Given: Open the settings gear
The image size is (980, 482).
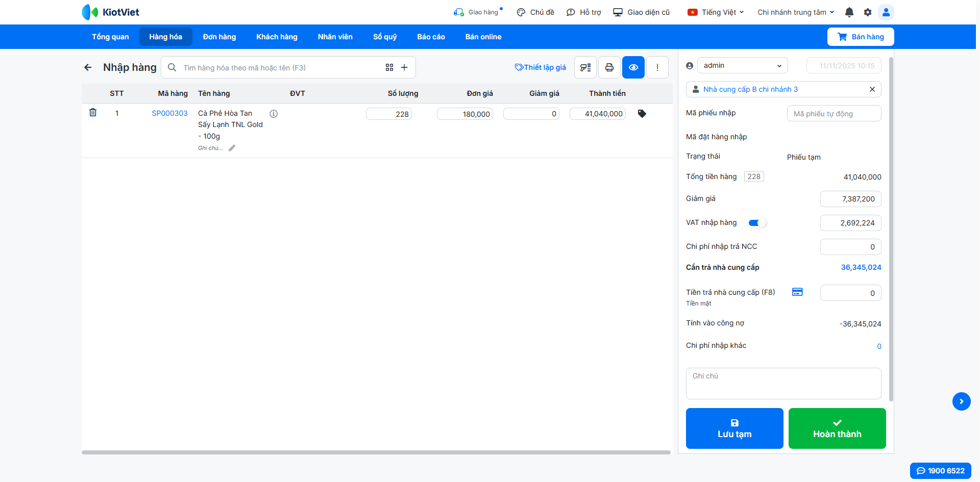Looking at the screenshot, I should tap(868, 12).
